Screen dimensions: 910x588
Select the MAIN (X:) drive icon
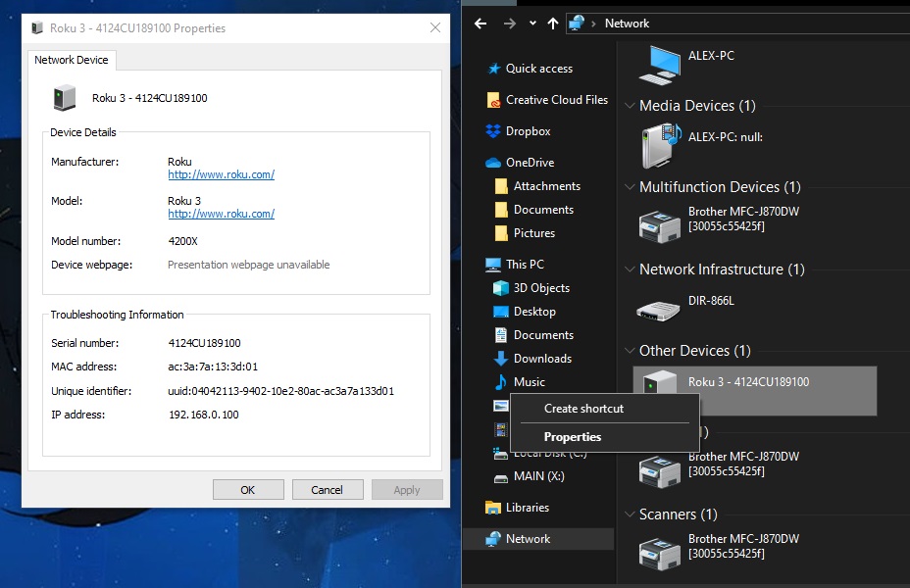coord(501,479)
